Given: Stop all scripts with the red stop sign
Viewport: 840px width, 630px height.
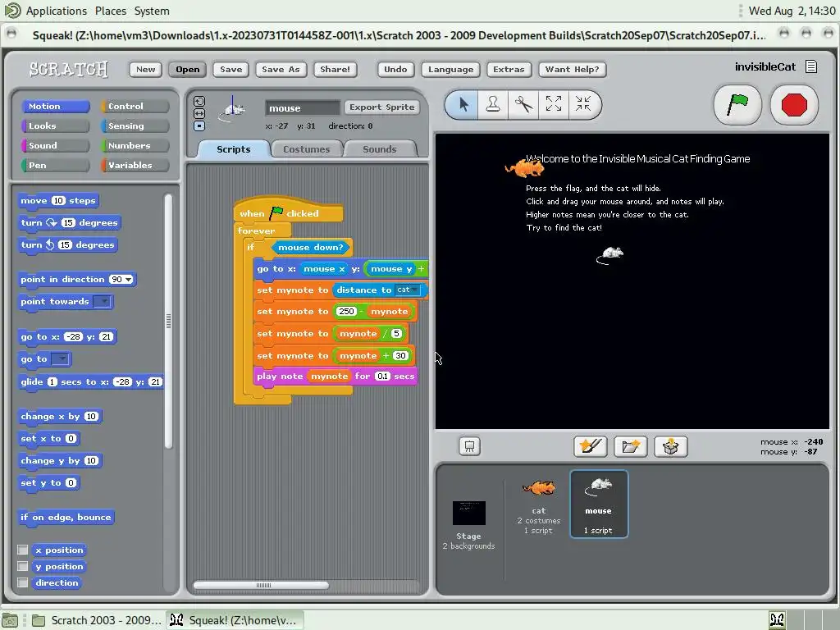Looking at the screenshot, I should point(794,104).
